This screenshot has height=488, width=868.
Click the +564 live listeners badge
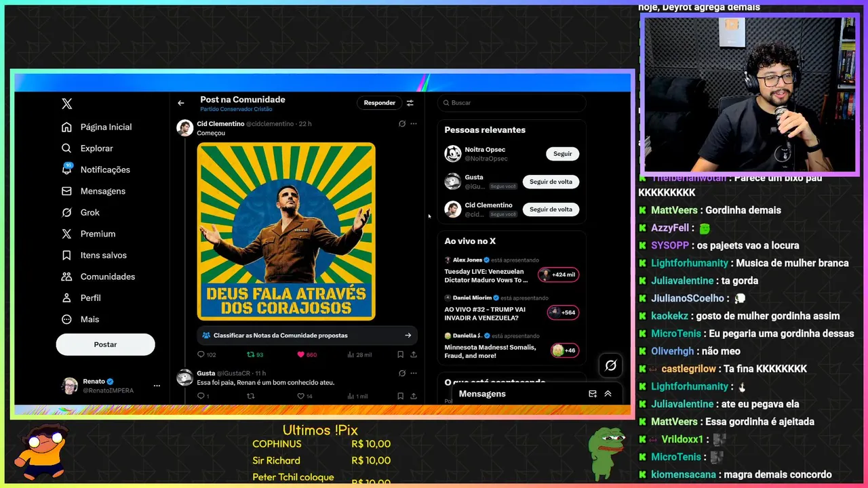(563, 312)
